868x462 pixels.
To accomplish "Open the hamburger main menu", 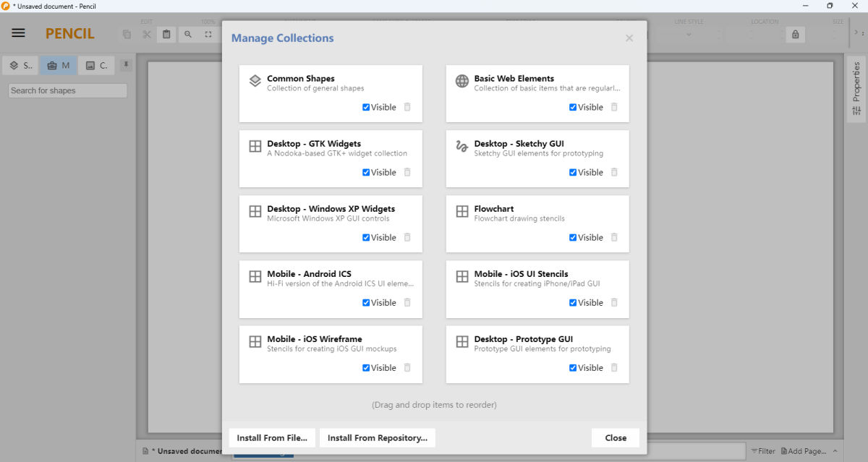I will click(19, 33).
